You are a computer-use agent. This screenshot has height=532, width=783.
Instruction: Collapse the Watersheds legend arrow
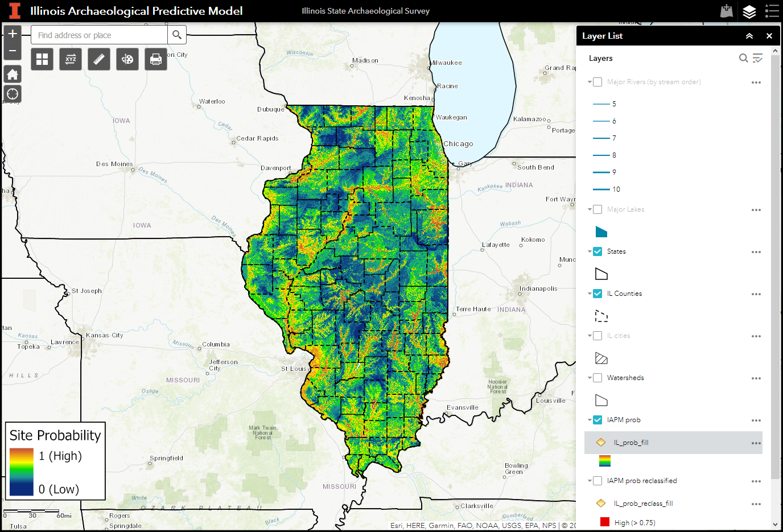click(x=590, y=378)
